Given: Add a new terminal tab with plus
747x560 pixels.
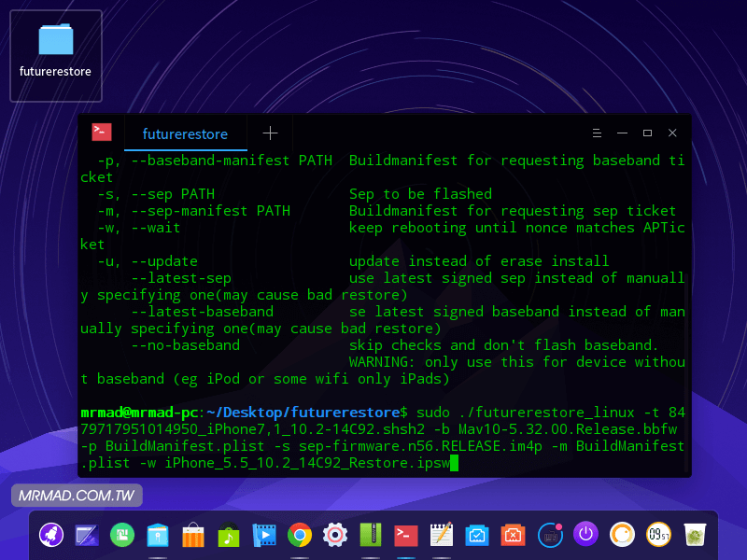Looking at the screenshot, I should pos(270,133).
